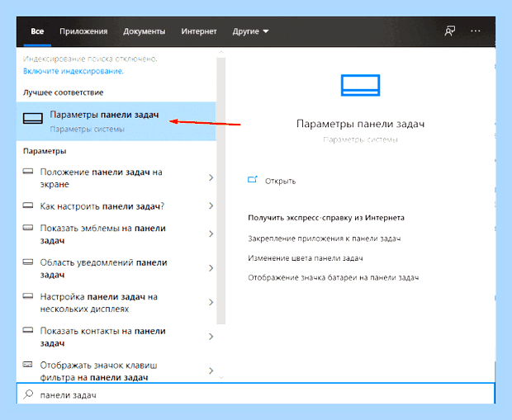Click the Параметры панели задач title in preview
This screenshot has width=512, height=420.
coord(360,125)
